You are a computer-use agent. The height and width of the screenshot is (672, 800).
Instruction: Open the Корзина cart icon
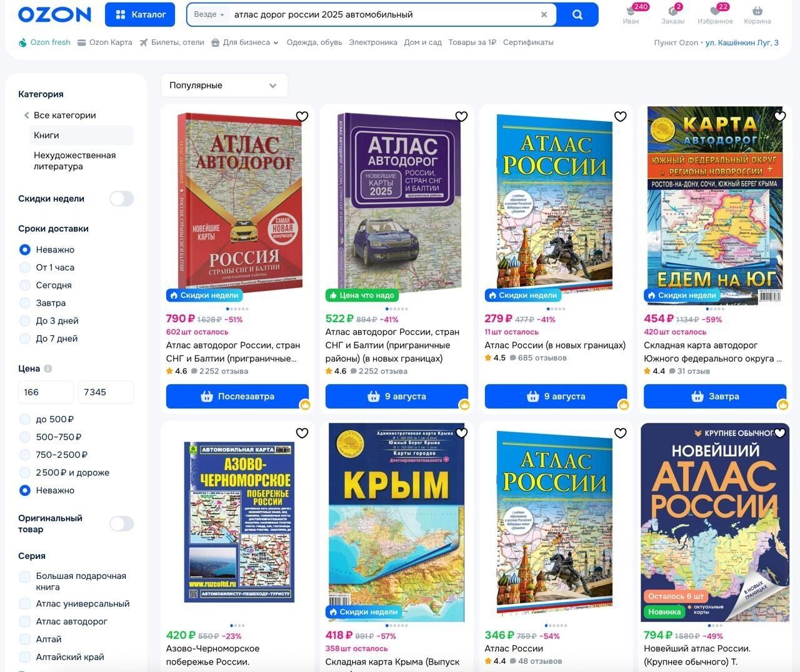[757, 11]
